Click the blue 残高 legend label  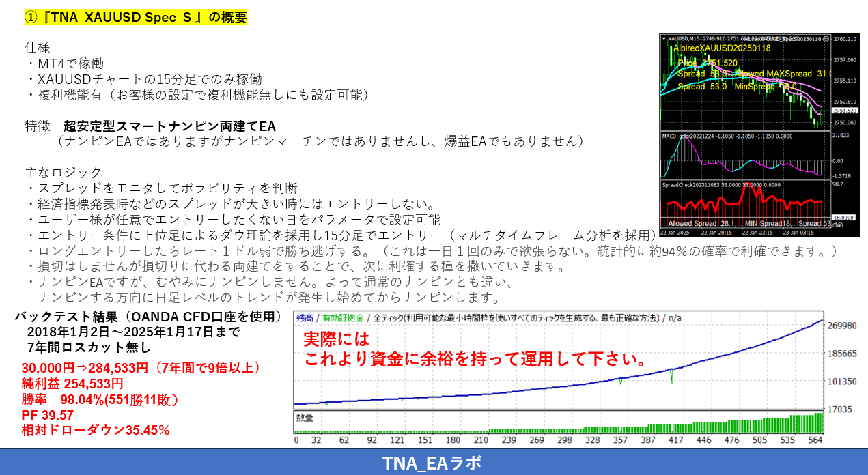tap(305, 317)
